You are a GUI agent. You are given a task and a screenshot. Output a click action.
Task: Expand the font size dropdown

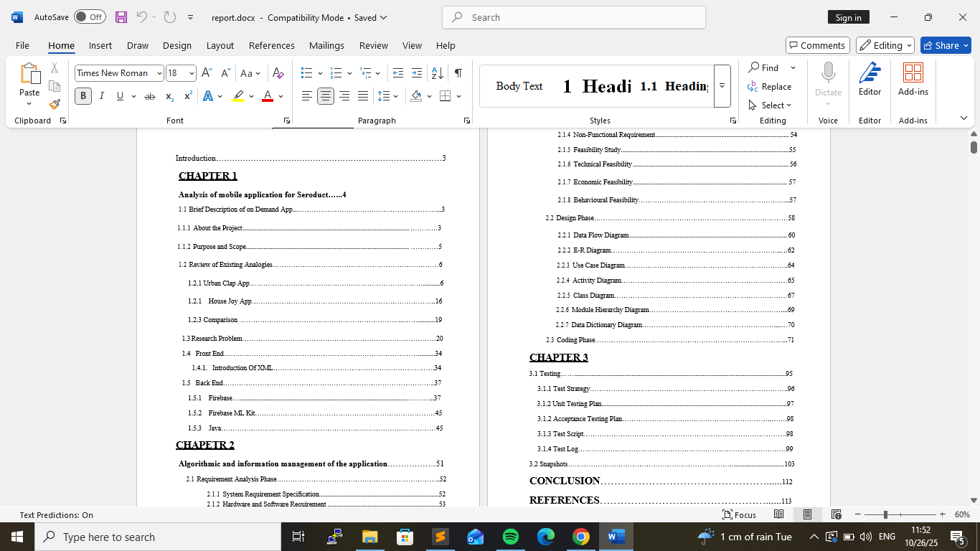192,73
